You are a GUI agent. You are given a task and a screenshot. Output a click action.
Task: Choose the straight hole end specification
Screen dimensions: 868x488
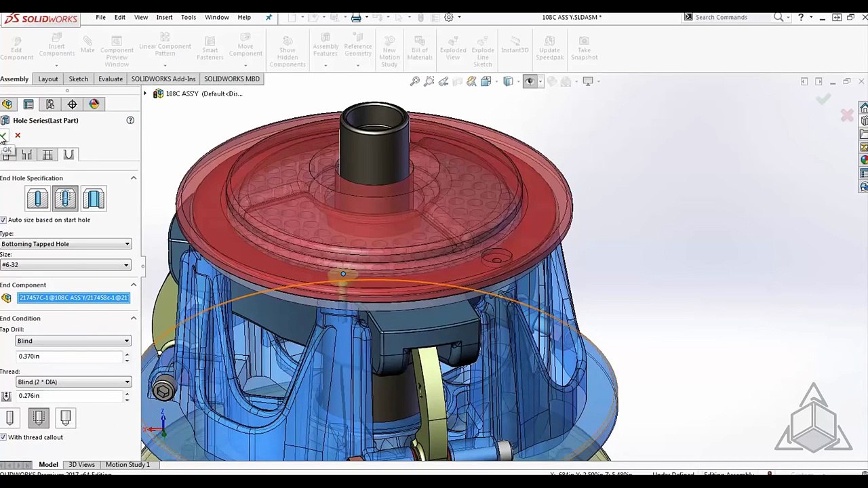[x=37, y=199]
